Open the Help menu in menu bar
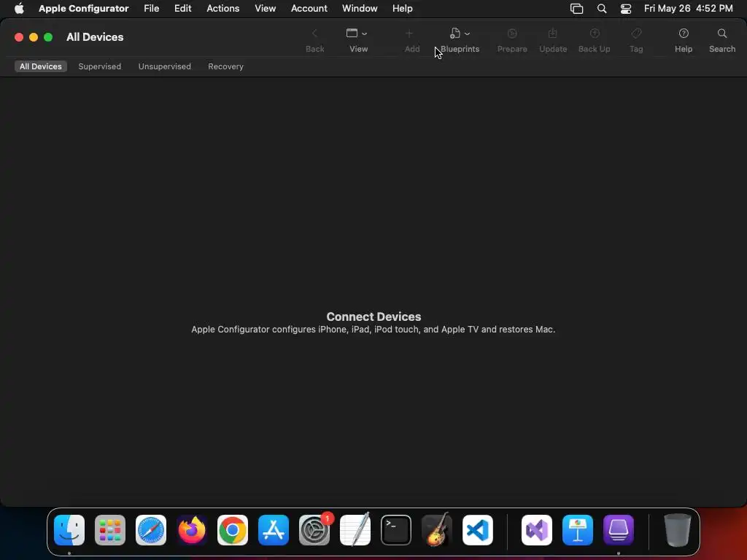Screen dimensions: 747x560 [402, 9]
